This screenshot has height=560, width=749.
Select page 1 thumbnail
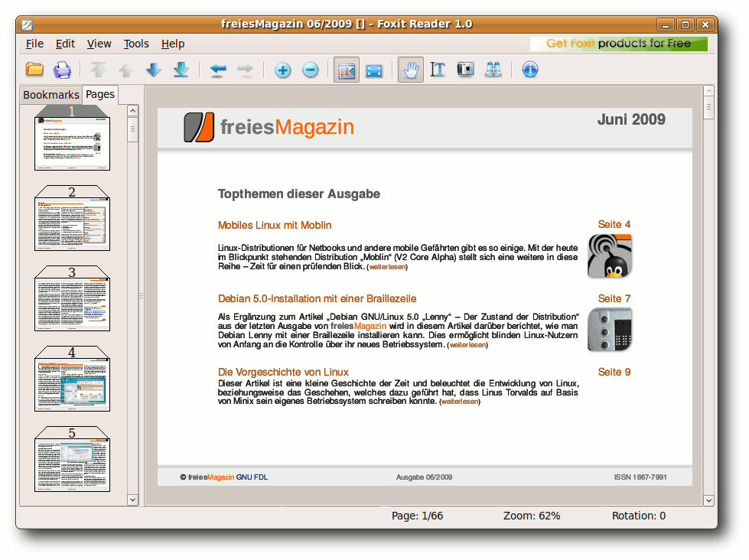[72, 138]
